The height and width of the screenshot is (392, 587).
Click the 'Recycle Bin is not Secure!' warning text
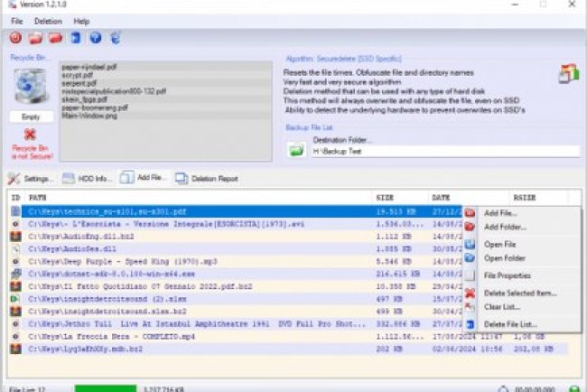32,152
